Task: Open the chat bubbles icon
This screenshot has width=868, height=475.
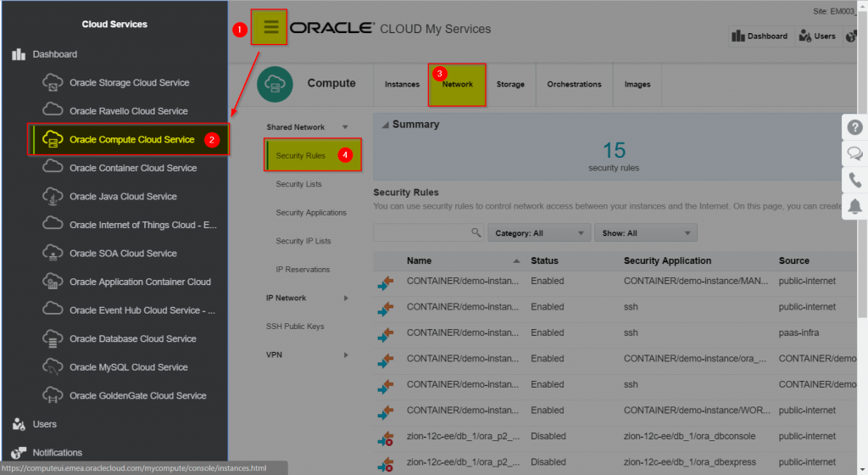Action: pyautogui.click(x=854, y=154)
